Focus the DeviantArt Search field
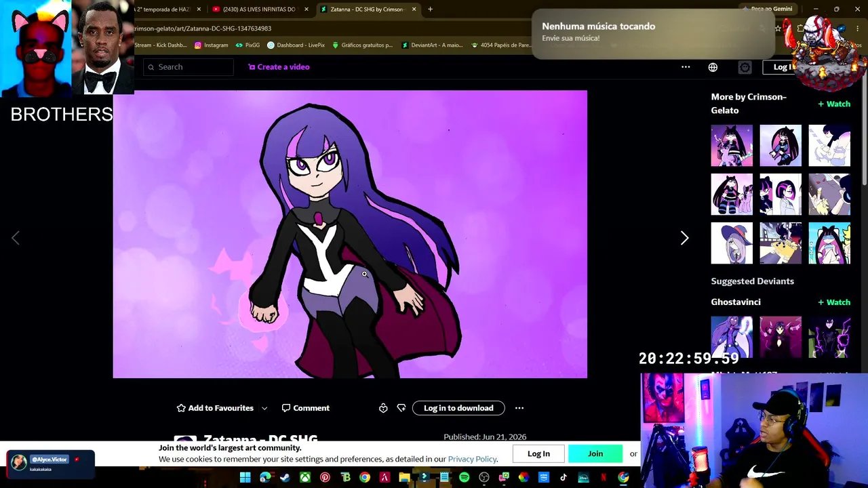868x488 pixels. click(x=189, y=67)
